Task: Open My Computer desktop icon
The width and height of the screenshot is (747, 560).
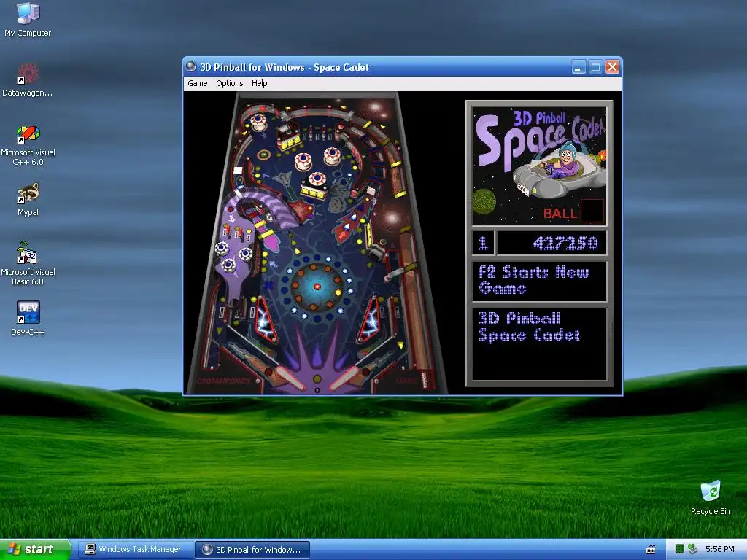Action: (28, 20)
